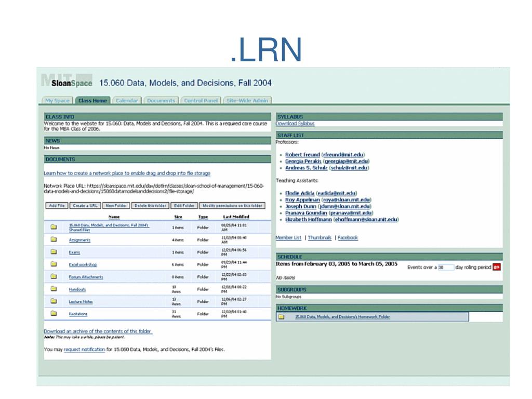Image resolution: width=532 pixels, height=399 pixels.
Task: Open the Exams folder link
Action: pos(74,252)
